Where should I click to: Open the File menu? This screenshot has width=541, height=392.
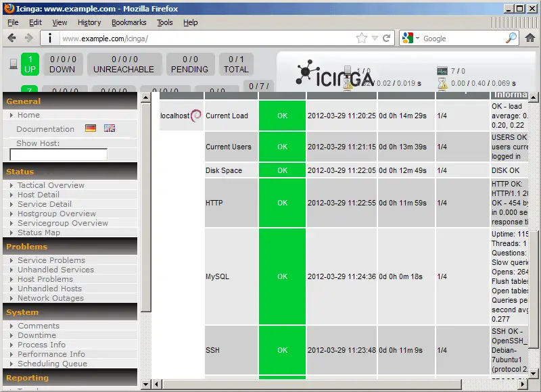(13, 22)
